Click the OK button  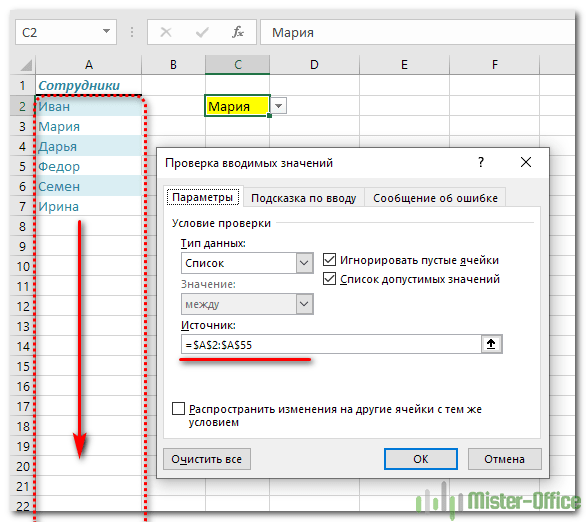421,459
